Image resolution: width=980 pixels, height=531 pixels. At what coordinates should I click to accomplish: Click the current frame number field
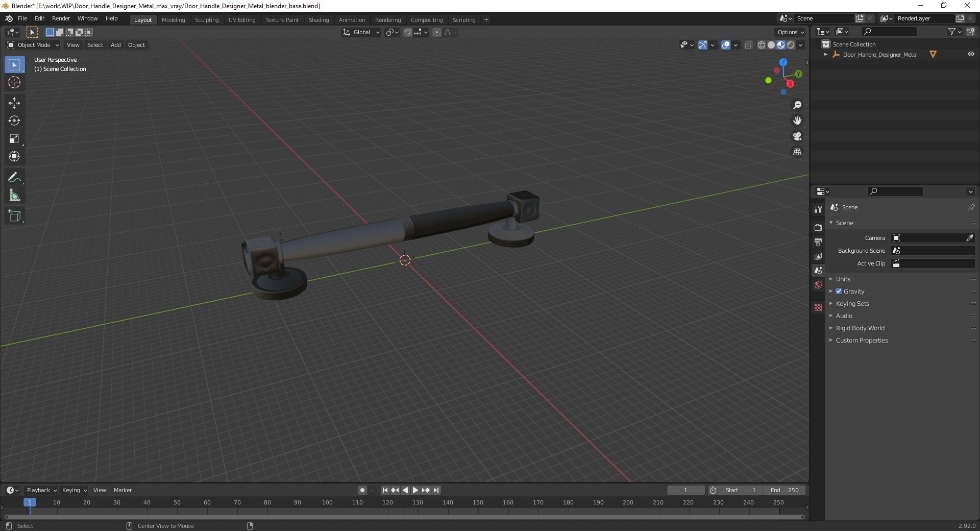click(685, 490)
